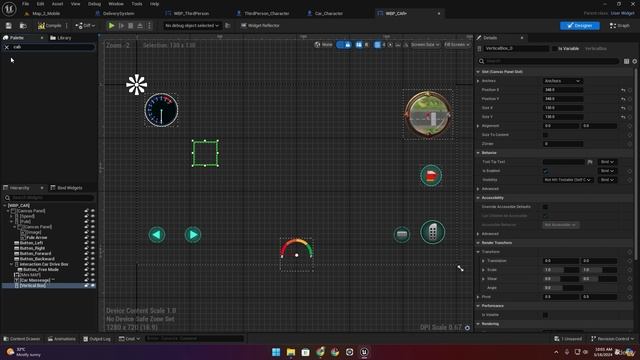The height and width of the screenshot is (360, 640).
Task: Click the palette search field
Action: [x=52, y=47]
